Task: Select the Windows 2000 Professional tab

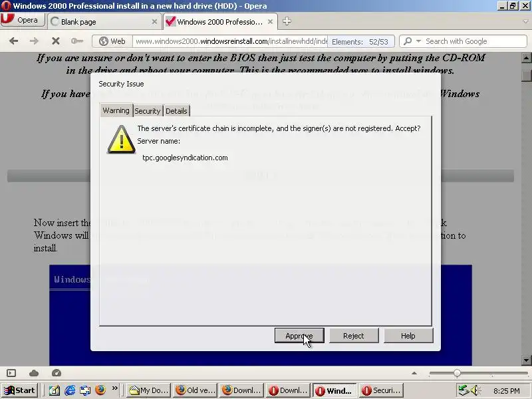Action: 220,22
